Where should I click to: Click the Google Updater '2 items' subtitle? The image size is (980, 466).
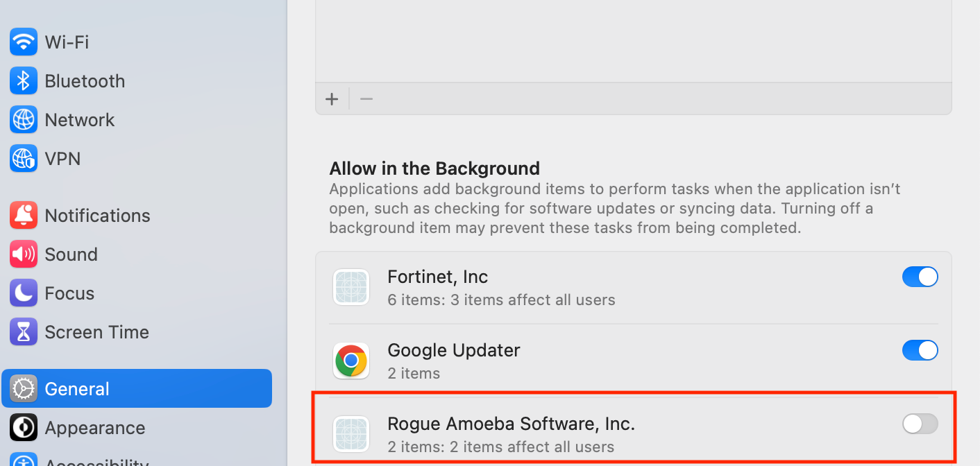[414, 374]
